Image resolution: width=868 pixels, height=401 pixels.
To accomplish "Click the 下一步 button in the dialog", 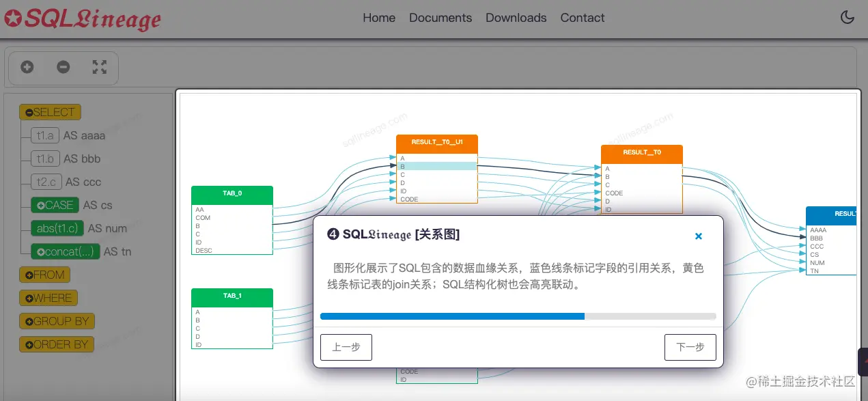I will pyautogui.click(x=690, y=347).
